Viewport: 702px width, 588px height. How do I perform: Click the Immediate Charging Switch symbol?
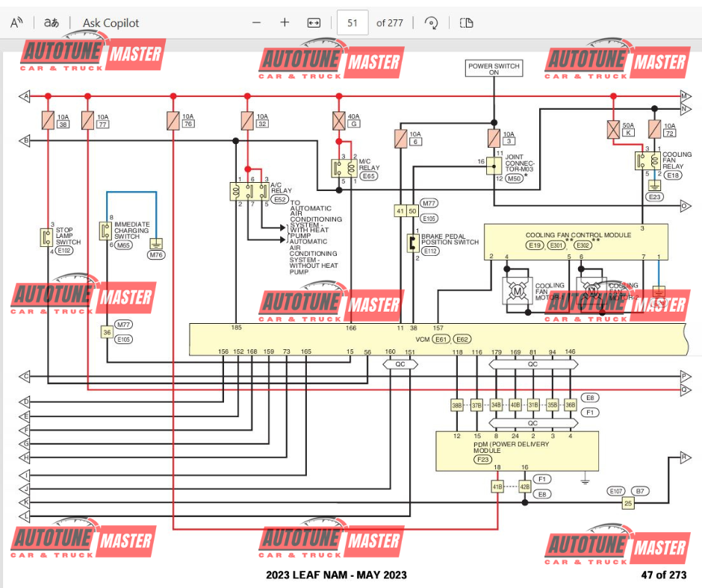pyautogui.click(x=106, y=231)
